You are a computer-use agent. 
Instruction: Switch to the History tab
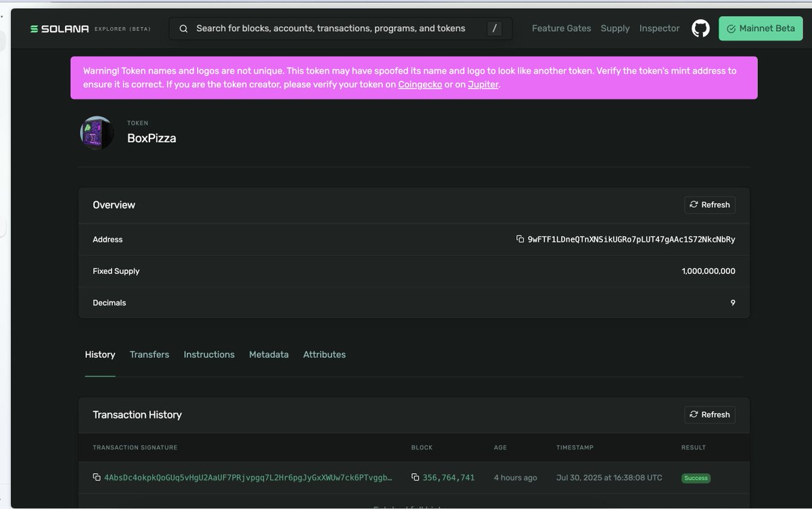(100, 355)
